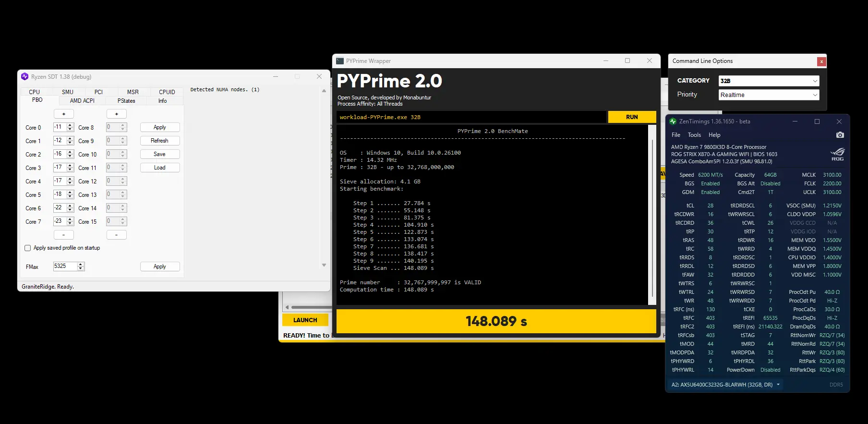868x424 pixels.
Task: Click the yellow LAUNCH button
Action: click(x=305, y=320)
